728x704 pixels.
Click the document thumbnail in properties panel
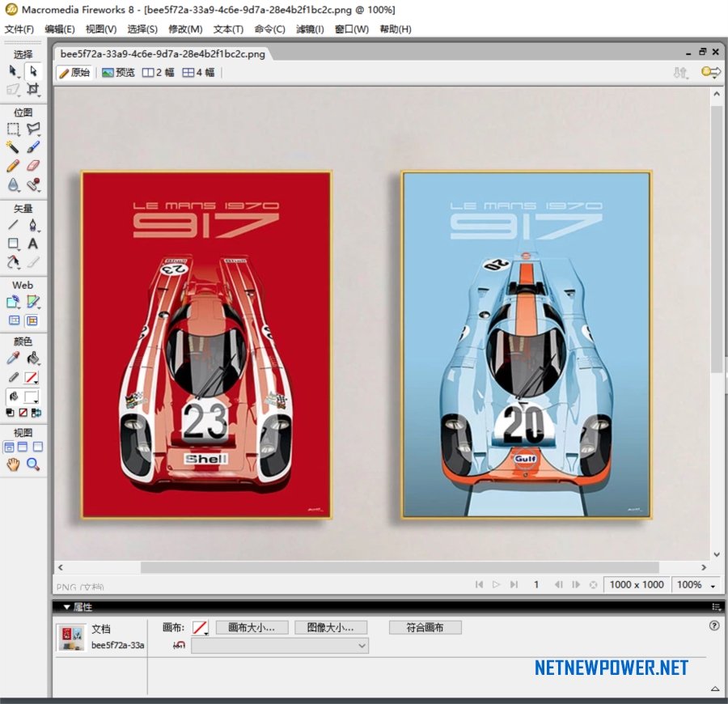(71, 638)
